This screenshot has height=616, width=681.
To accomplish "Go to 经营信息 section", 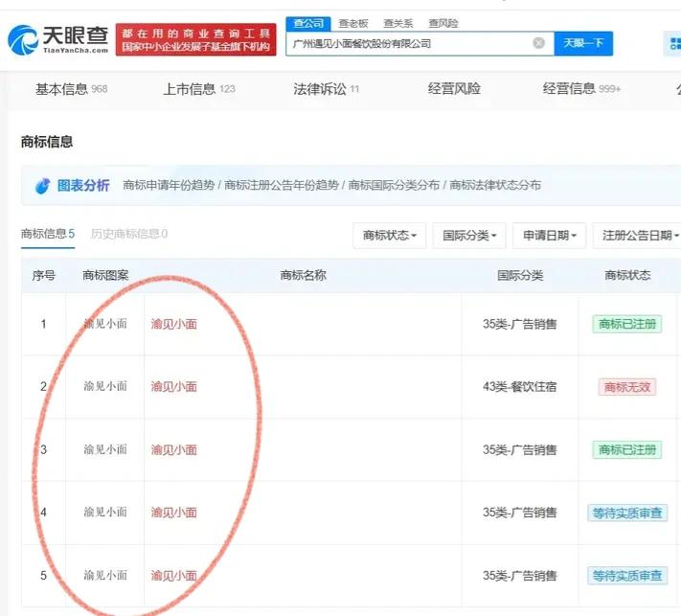I will pos(581,89).
